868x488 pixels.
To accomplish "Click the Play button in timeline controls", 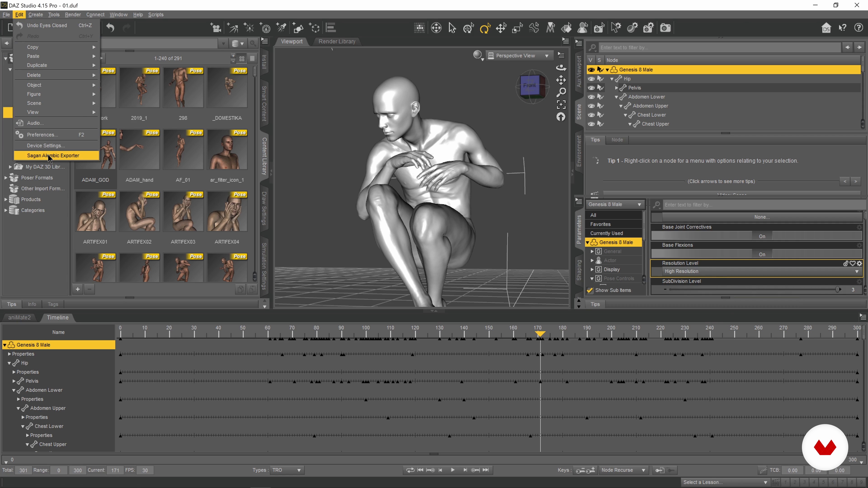I will pos(453,470).
